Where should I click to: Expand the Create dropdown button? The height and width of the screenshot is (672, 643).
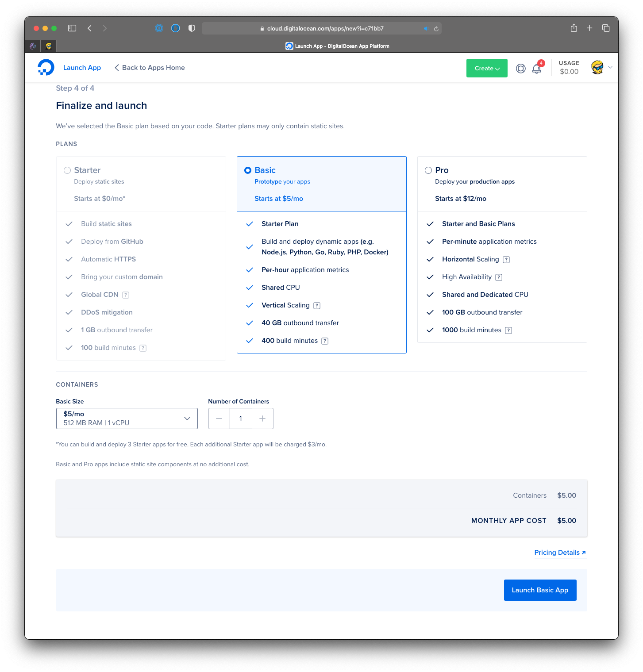click(x=487, y=68)
